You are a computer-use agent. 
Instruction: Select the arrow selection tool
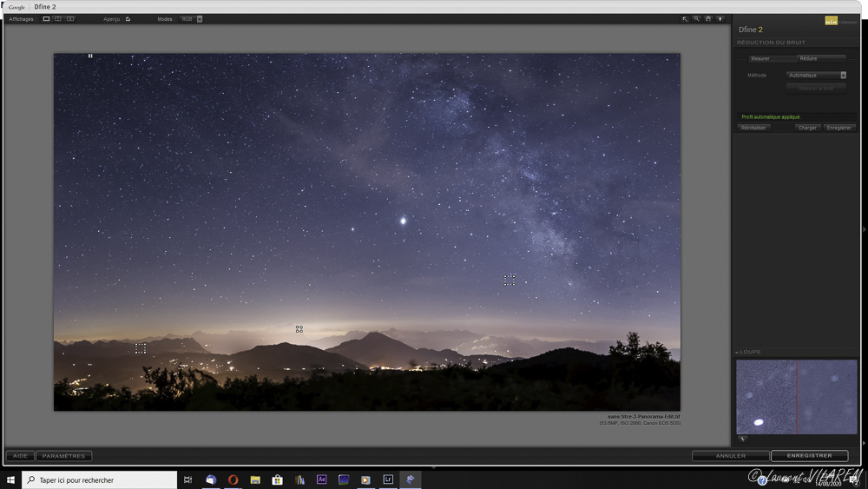pyautogui.click(x=685, y=19)
